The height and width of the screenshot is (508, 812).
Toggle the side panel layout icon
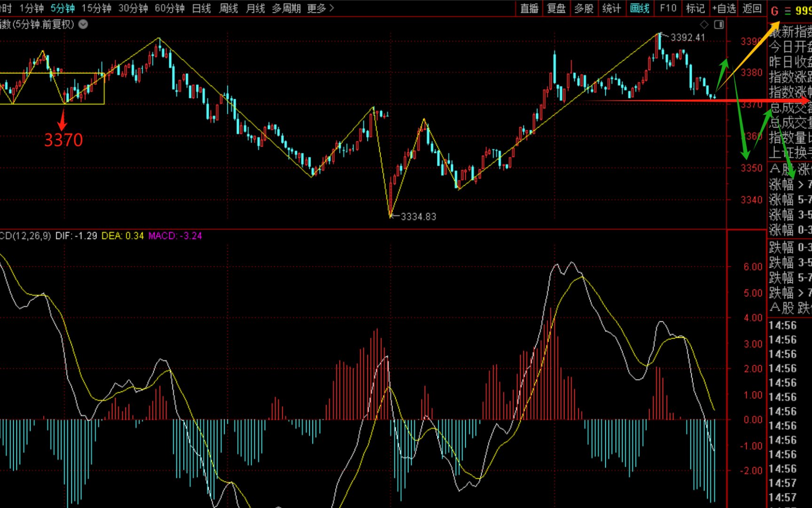(719, 24)
